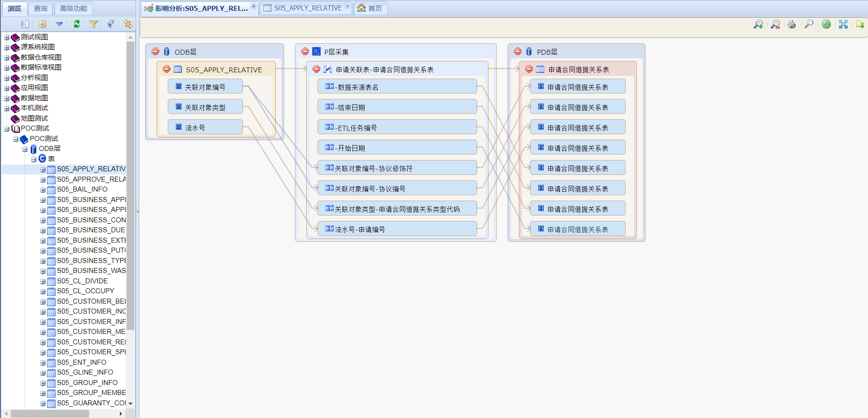Select S05_GLINE_INFO table in tree
The height and width of the screenshot is (418, 868).
[85, 372]
